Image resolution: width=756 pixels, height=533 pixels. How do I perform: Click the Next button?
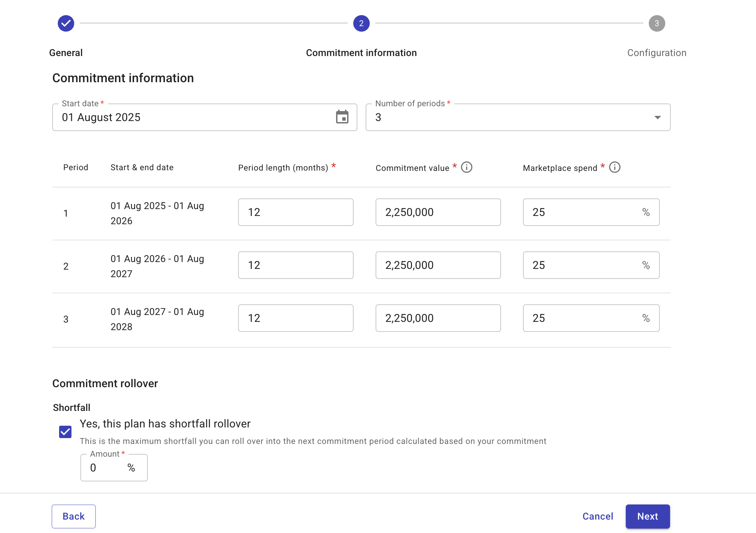point(647,516)
